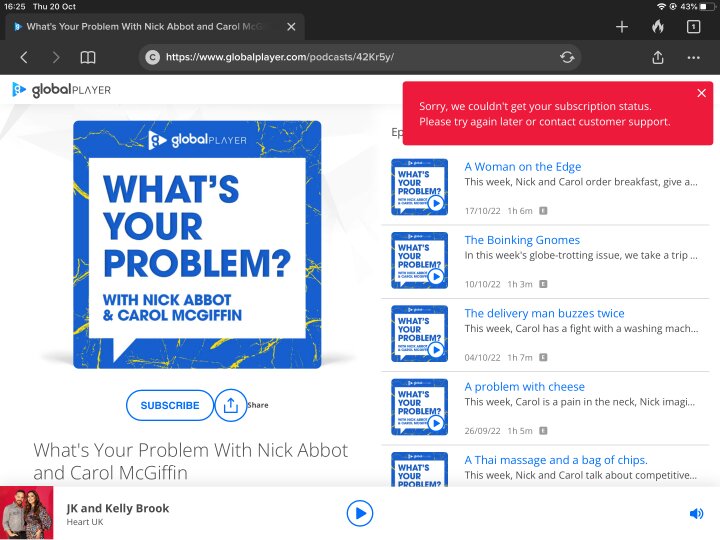Tap the site info icon in address bar
Image resolution: width=720 pixels, height=540 pixels.
[152, 57]
